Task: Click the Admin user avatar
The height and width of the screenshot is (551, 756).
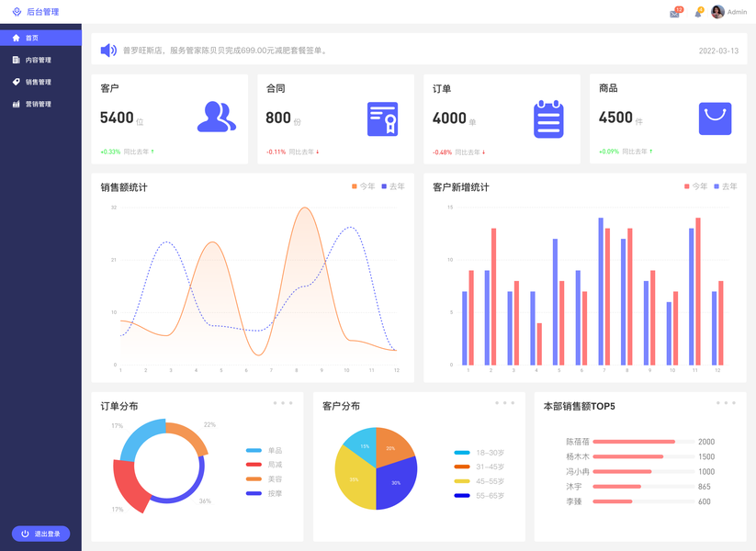Action: [x=717, y=12]
